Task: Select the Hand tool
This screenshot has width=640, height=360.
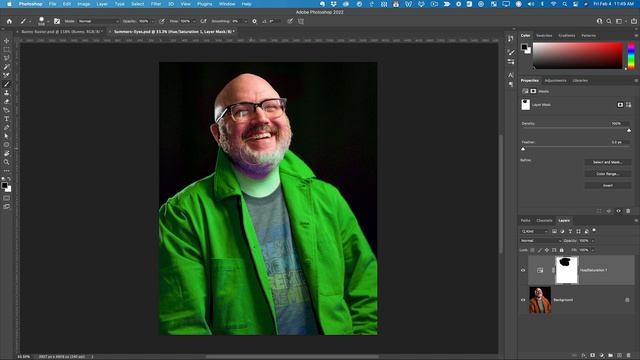Action: [7, 153]
